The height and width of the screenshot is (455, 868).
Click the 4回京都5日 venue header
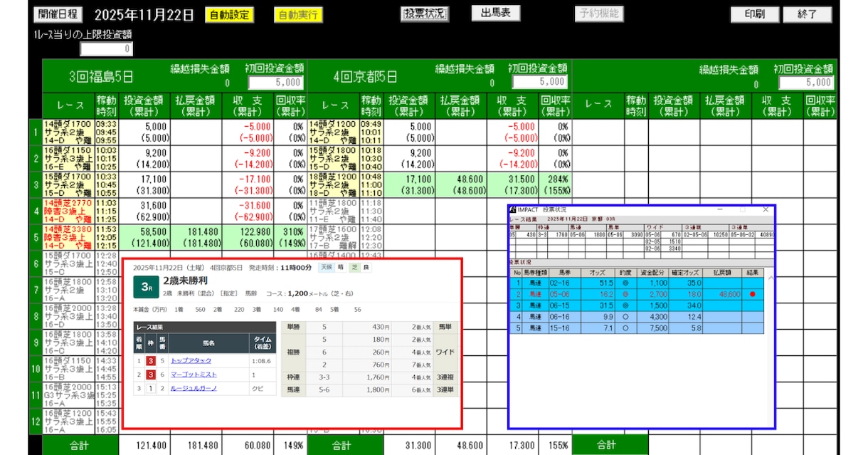(x=366, y=77)
